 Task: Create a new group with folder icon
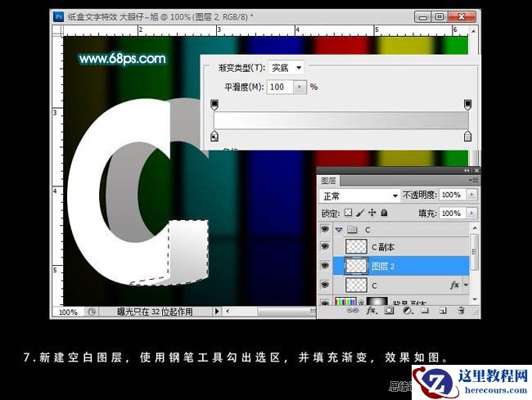(x=425, y=311)
